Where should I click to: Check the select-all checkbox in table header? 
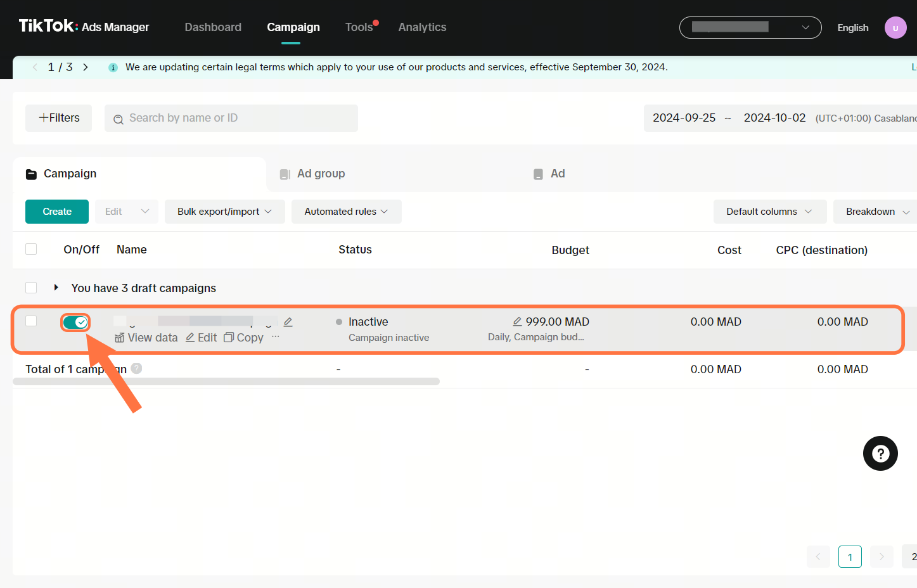tap(31, 250)
